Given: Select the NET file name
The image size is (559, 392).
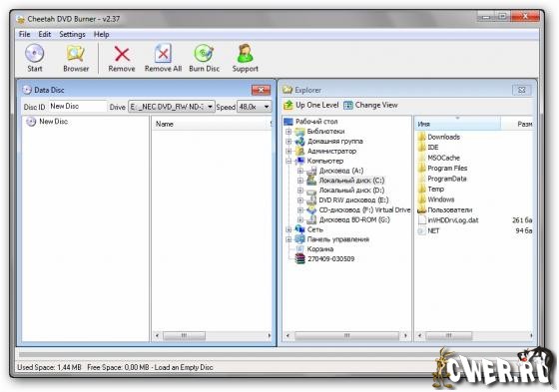Looking at the screenshot, I should (433, 230).
